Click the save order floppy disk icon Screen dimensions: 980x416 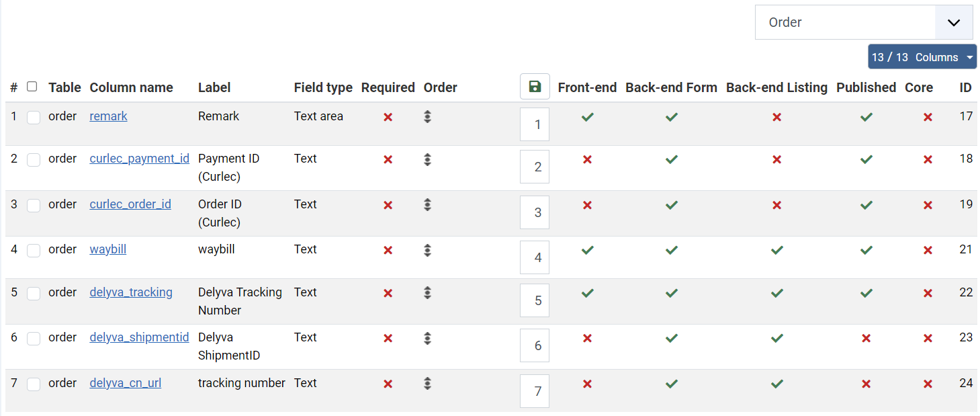[x=535, y=87]
